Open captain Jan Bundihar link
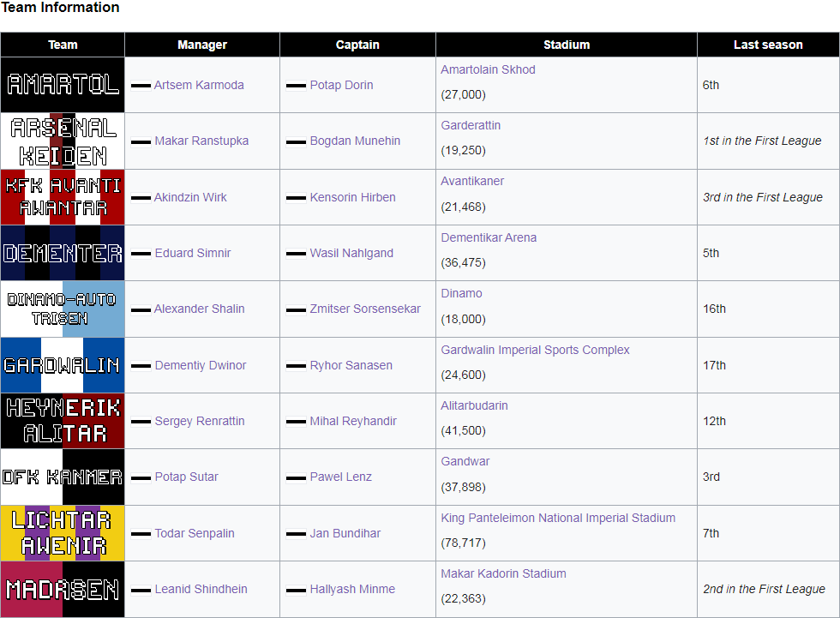The height and width of the screenshot is (618, 840). tap(345, 533)
